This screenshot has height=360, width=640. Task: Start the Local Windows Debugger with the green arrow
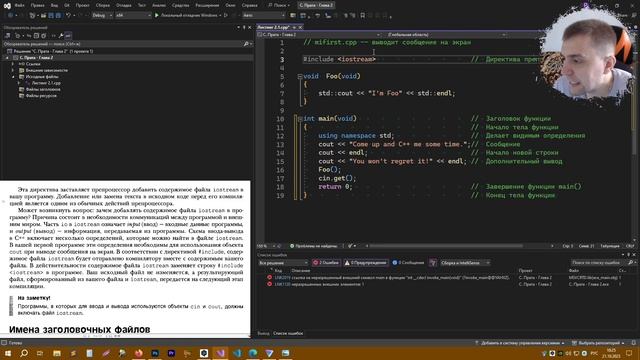(156, 15)
